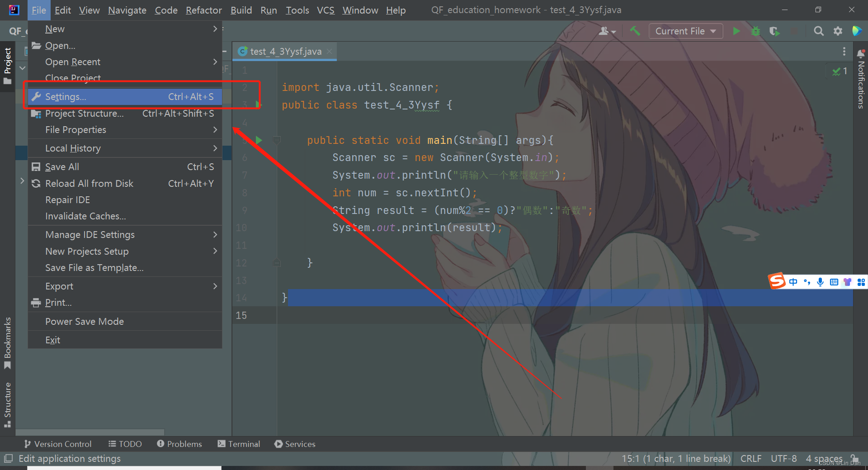Expand the Export submenu
Viewport: 868px width, 470px height.
coord(125,286)
